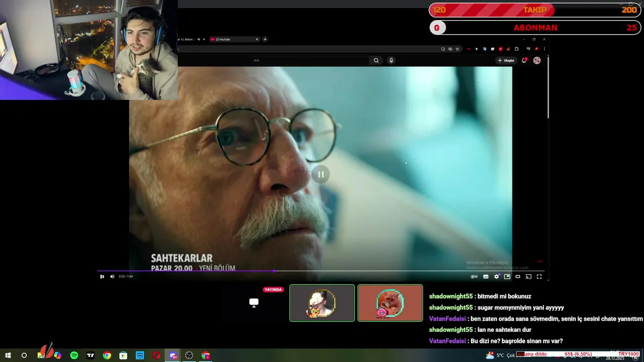Click the video progress bar scrubber
This screenshot has height=362, width=644.
(x=274, y=271)
